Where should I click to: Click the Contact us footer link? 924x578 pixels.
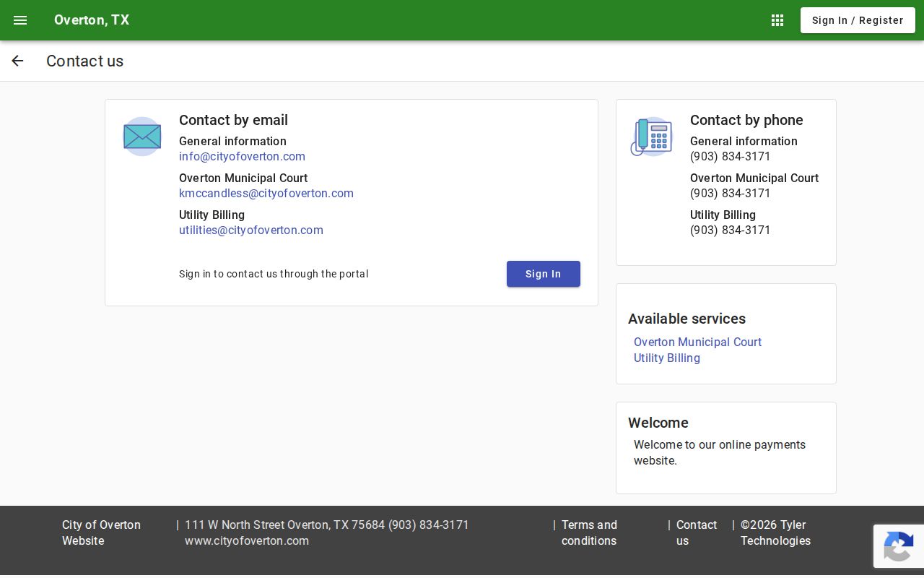(x=697, y=532)
